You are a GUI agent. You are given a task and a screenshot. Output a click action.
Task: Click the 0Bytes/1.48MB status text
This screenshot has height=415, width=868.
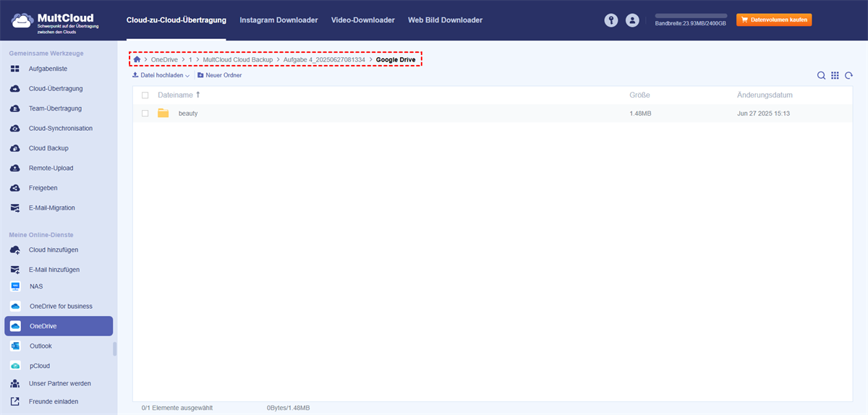pyautogui.click(x=288, y=408)
